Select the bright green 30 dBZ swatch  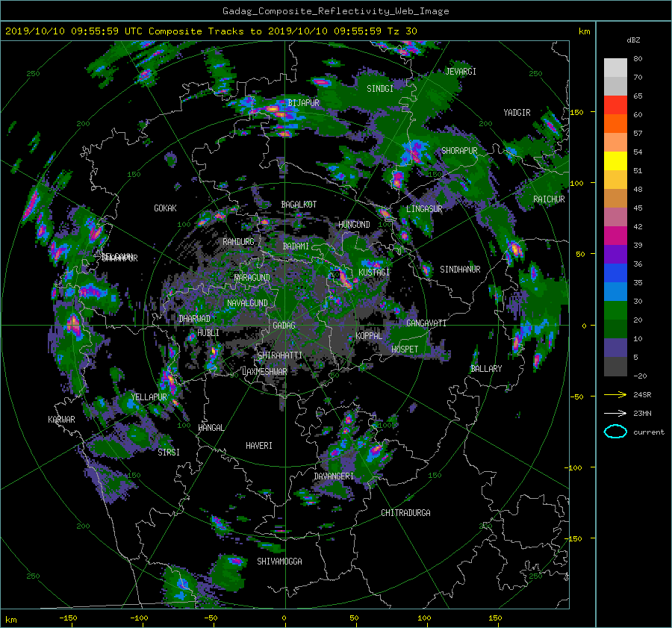pos(615,311)
